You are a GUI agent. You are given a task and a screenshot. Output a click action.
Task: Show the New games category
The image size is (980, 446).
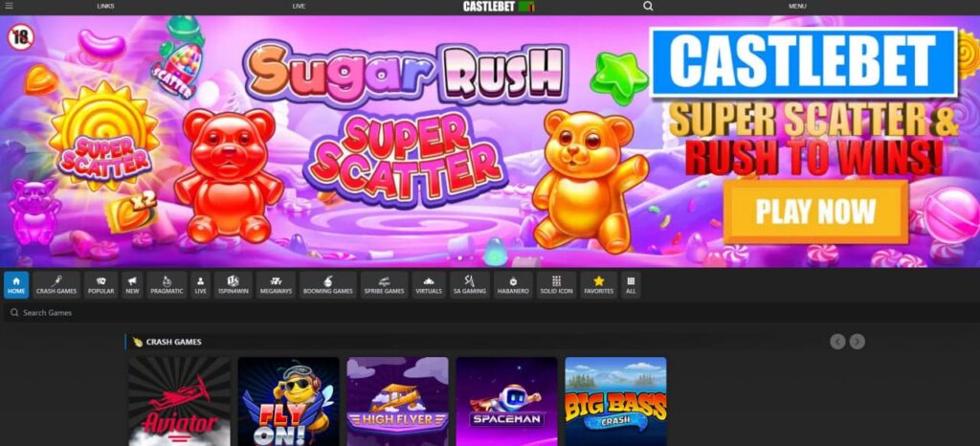tap(132, 285)
